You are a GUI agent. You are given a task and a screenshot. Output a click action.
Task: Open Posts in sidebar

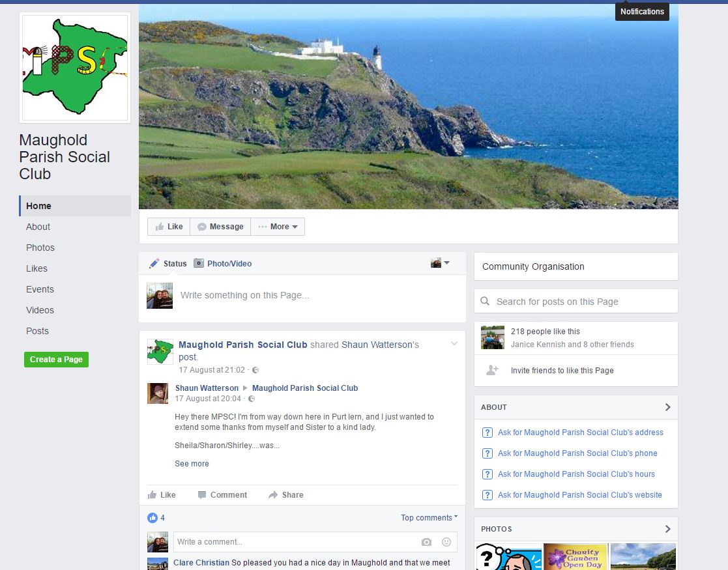pyautogui.click(x=37, y=331)
